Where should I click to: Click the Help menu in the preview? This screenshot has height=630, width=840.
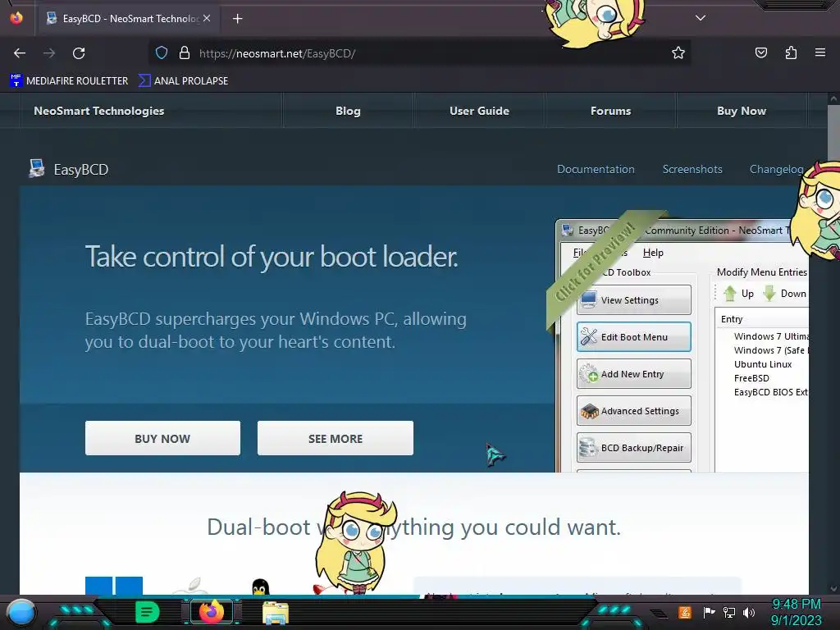click(x=653, y=253)
